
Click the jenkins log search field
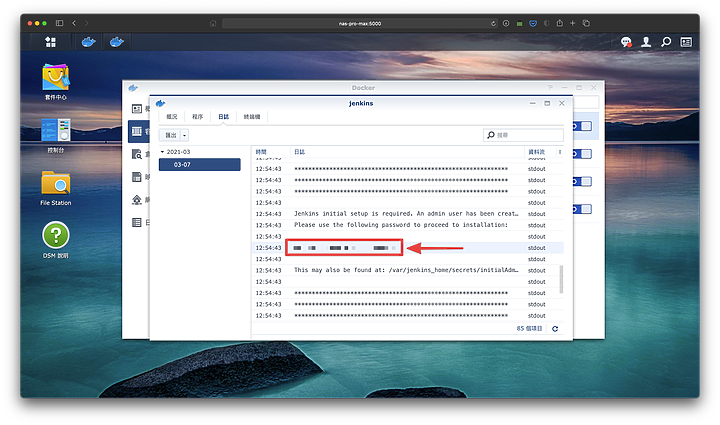pos(523,135)
